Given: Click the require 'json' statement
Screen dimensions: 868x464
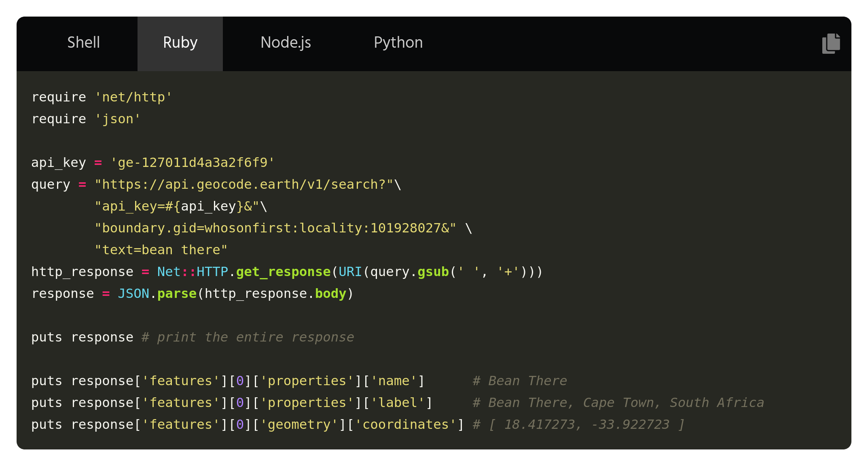Looking at the screenshot, I should pyautogui.click(x=86, y=118).
